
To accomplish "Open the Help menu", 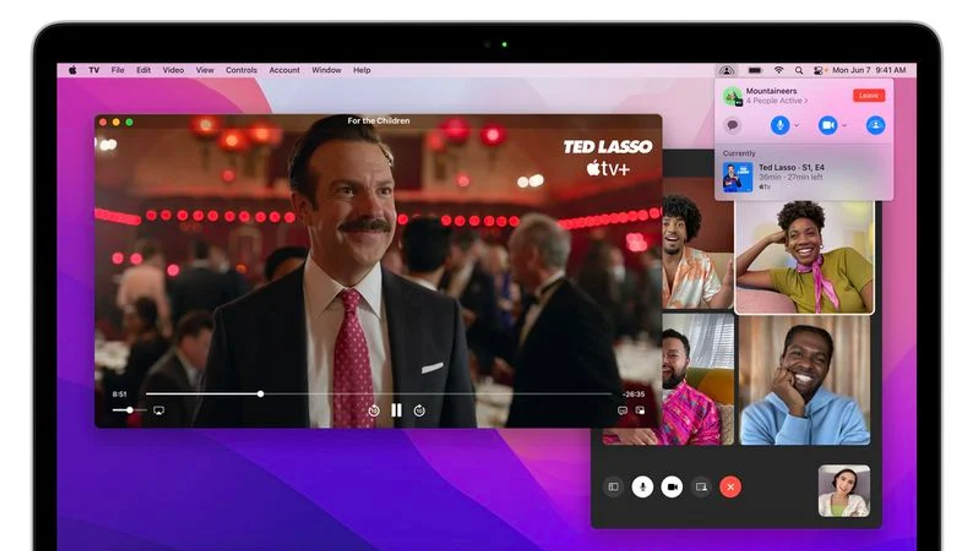I will coord(362,70).
